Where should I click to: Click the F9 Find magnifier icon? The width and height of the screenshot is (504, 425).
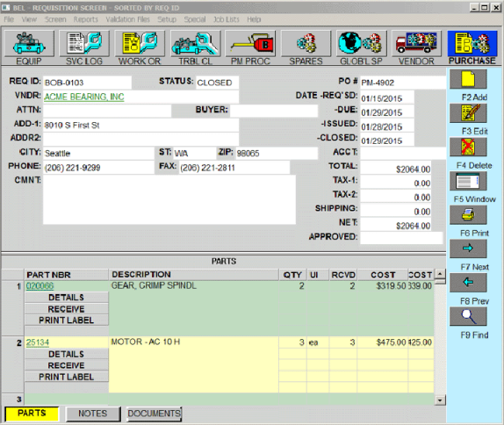[x=468, y=316]
